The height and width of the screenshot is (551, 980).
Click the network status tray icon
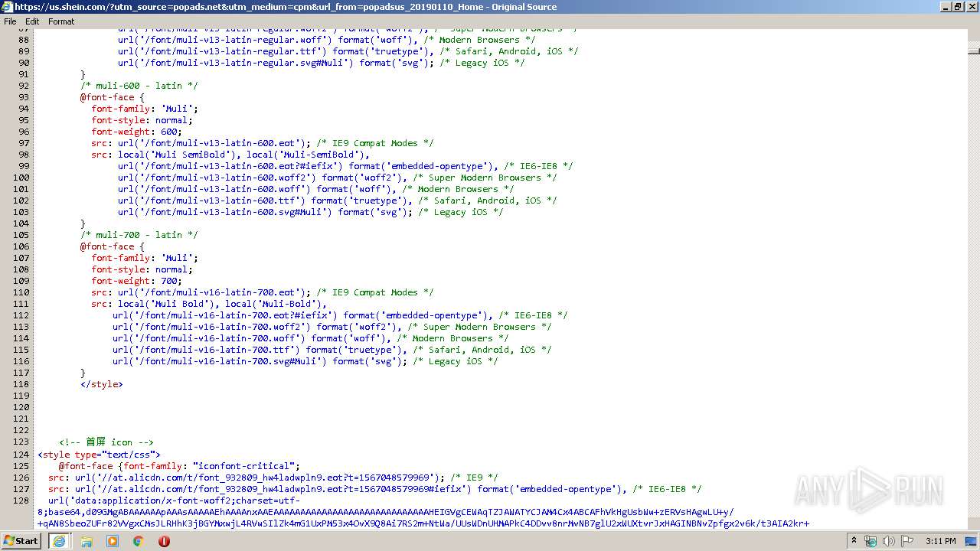click(x=871, y=541)
